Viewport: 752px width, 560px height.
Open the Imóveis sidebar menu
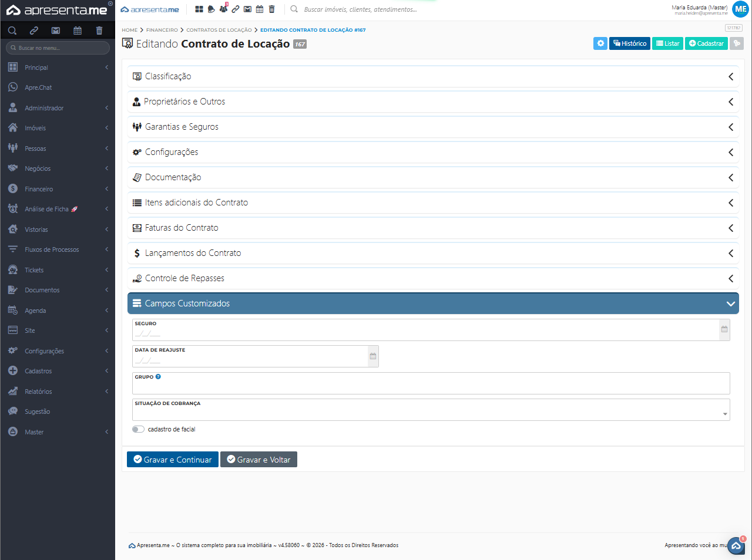coord(35,128)
